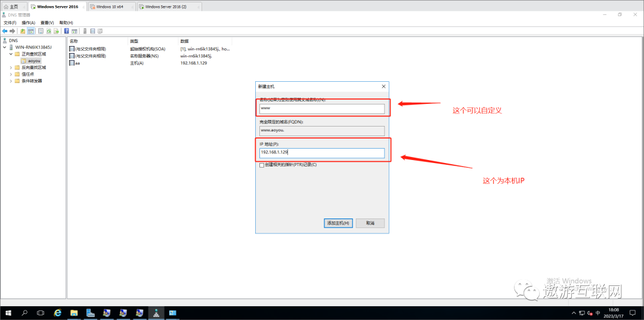Click the win-rn6ik13845j. NS data cell
The image size is (644, 320).
click(x=196, y=56)
